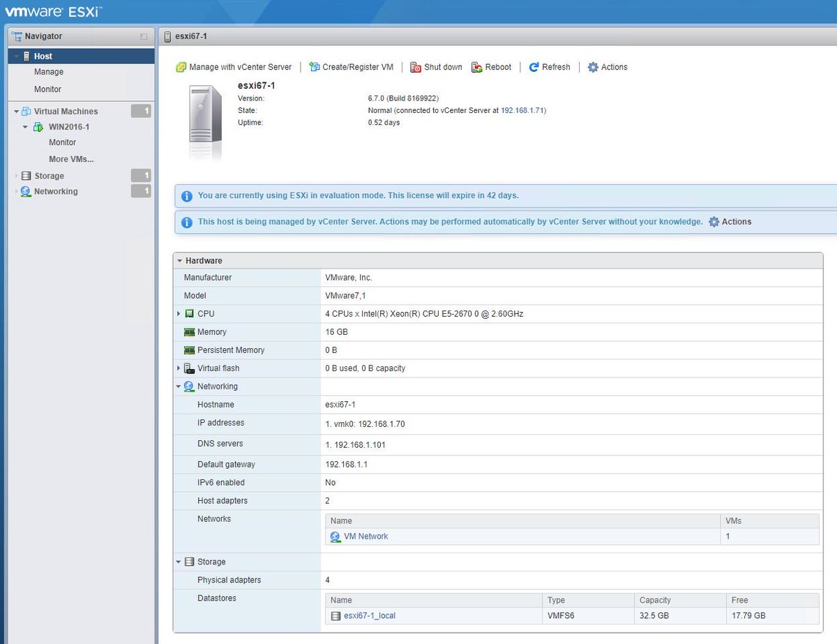Select Manage under Host in Navigator
Viewport: 837px width, 644px height.
(48, 72)
